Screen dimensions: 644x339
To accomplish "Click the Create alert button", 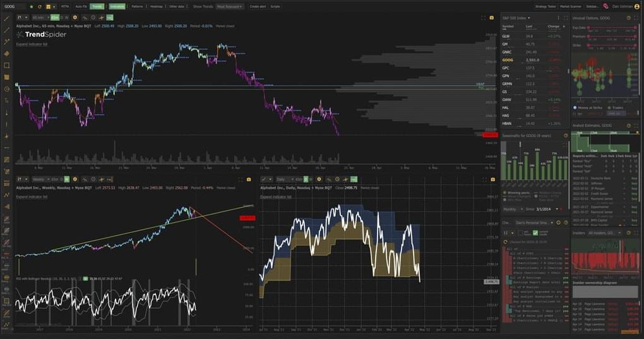I will [x=258, y=6].
